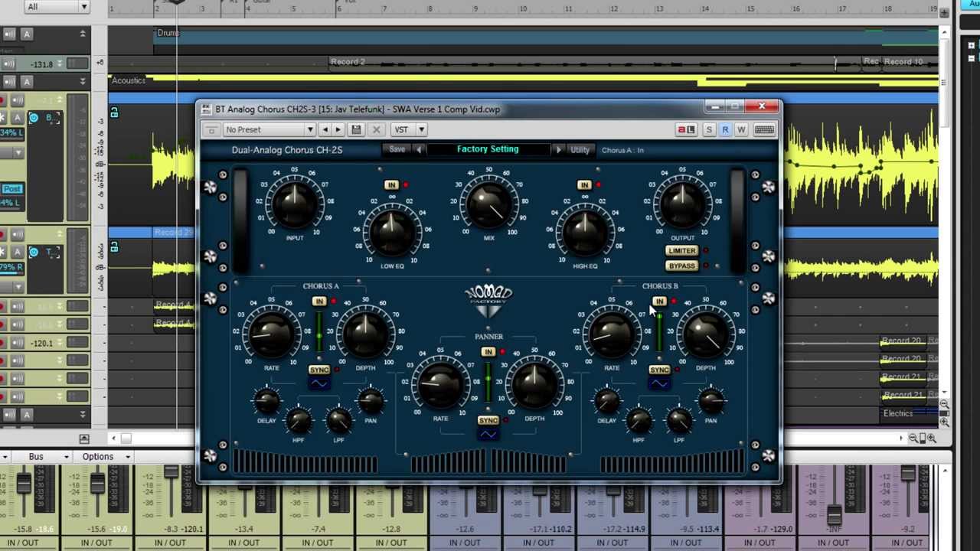Select the Chorus B sine waveform icon
Screen dimensions: 980x551
click(x=659, y=383)
